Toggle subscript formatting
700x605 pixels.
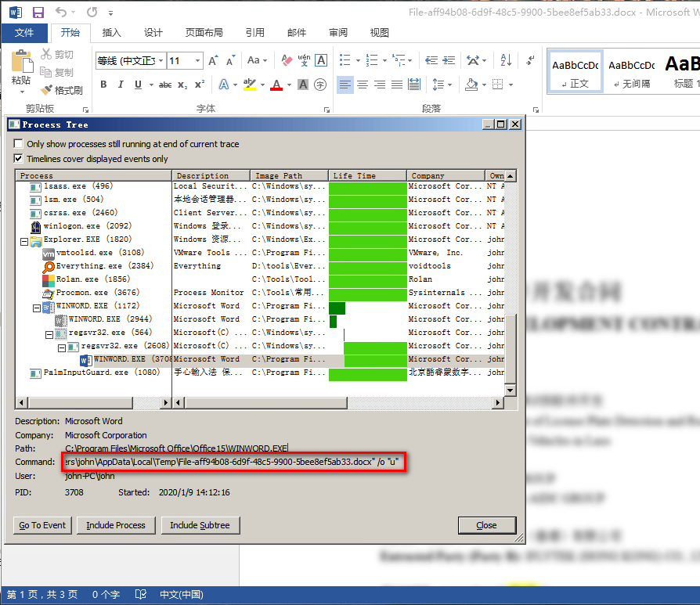182,85
